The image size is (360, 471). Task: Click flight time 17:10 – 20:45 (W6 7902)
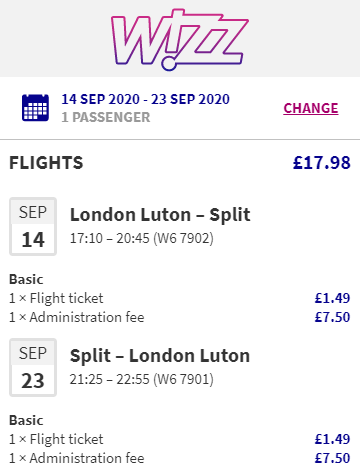click(142, 238)
